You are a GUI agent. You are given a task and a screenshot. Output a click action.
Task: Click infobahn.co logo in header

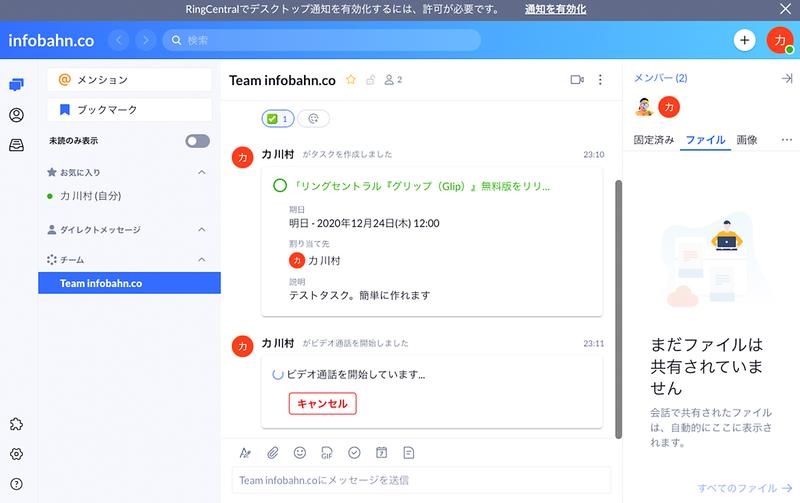click(x=51, y=40)
